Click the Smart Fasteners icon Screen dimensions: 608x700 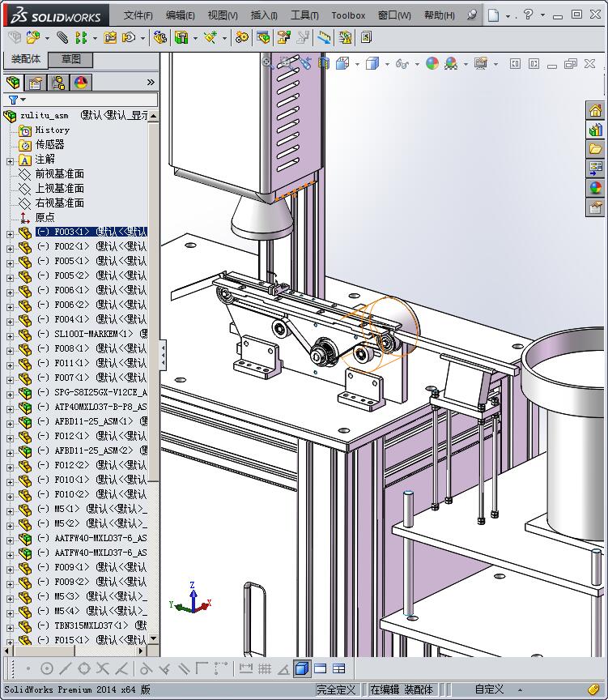110,37
